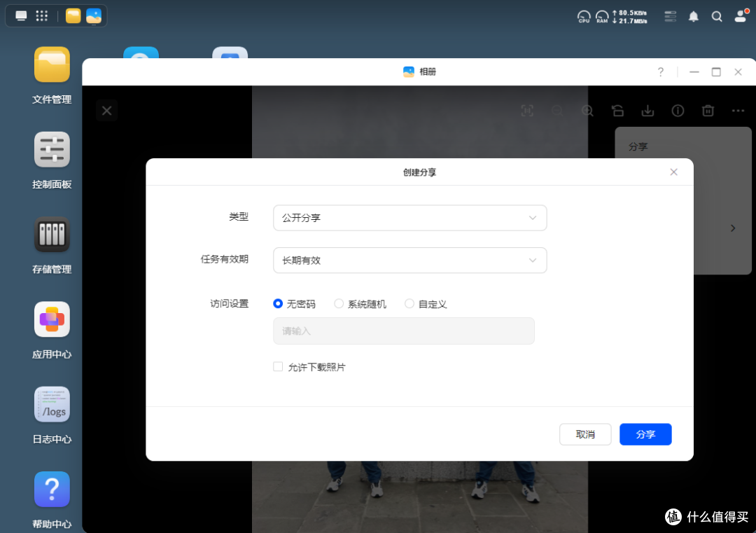
Task: Check the CPU usage gauge icon
Action: 584,17
